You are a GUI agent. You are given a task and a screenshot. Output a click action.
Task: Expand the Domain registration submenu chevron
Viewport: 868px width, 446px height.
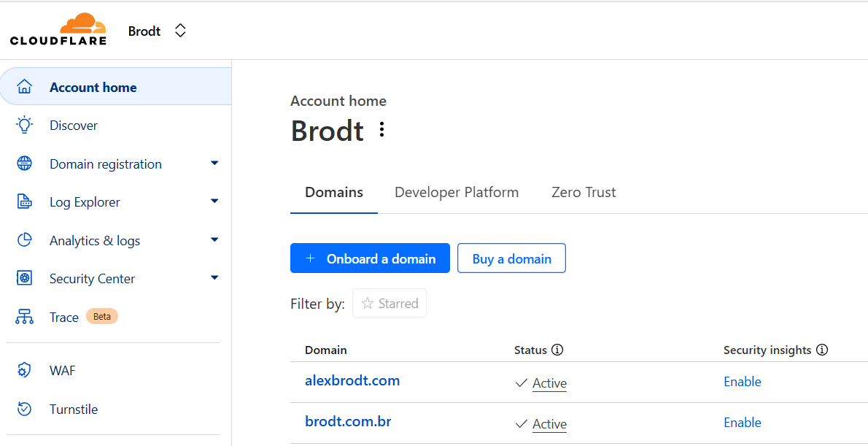(x=214, y=164)
